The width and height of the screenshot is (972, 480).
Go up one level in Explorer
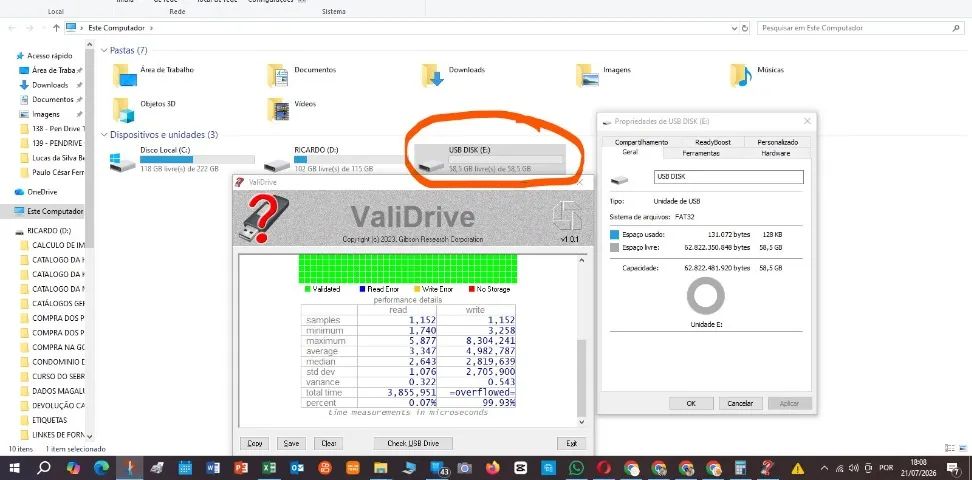click(x=56, y=28)
